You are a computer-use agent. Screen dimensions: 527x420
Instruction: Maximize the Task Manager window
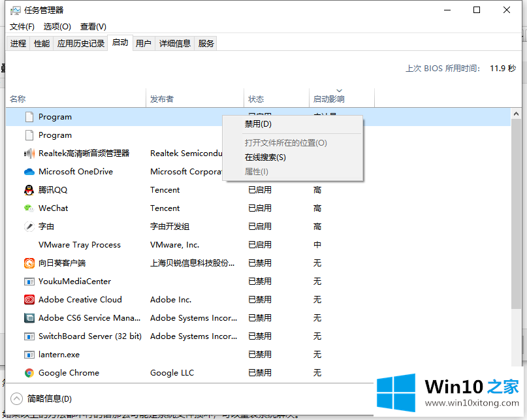[477, 10]
